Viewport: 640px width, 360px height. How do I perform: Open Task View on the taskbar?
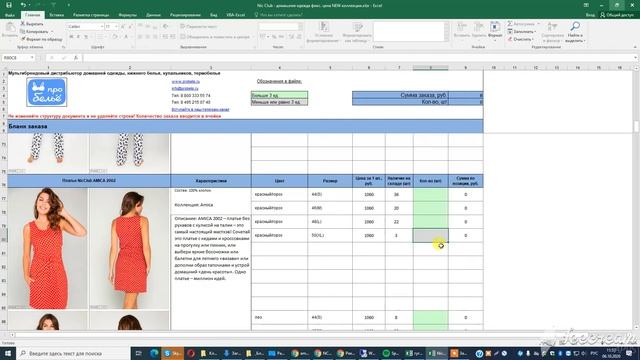[x=138, y=353]
